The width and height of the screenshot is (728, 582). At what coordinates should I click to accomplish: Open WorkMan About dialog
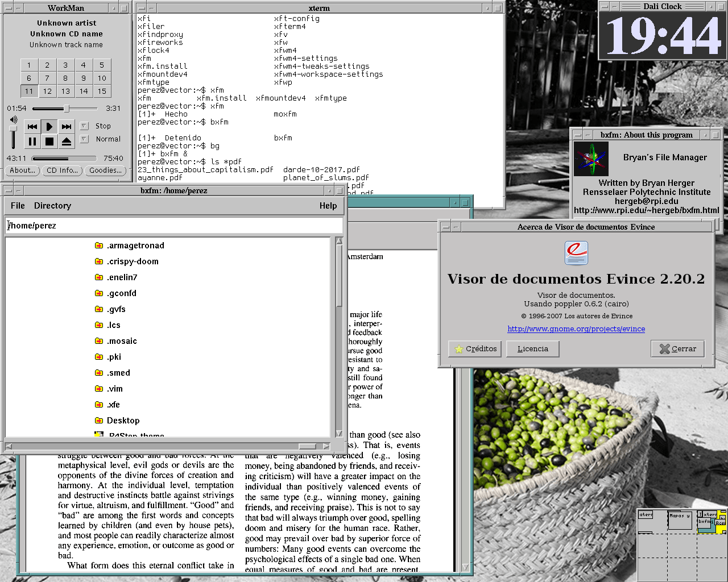coord(22,171)
